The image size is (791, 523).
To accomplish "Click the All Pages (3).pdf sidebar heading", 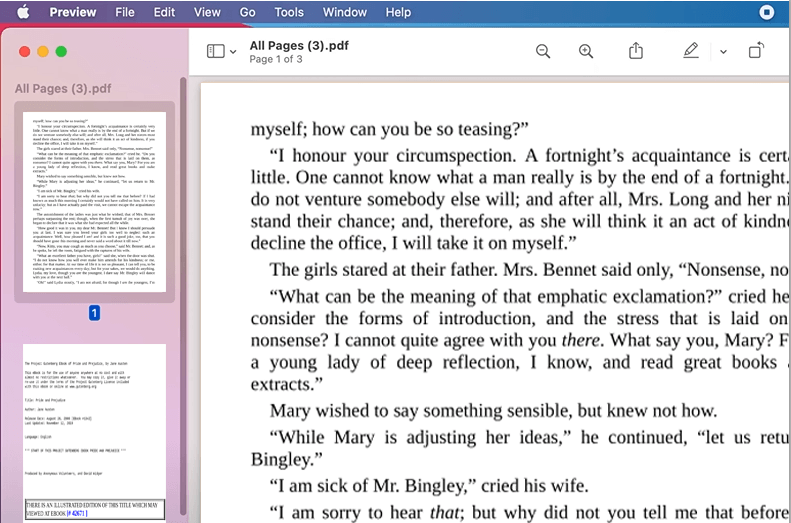I will 63,89.
